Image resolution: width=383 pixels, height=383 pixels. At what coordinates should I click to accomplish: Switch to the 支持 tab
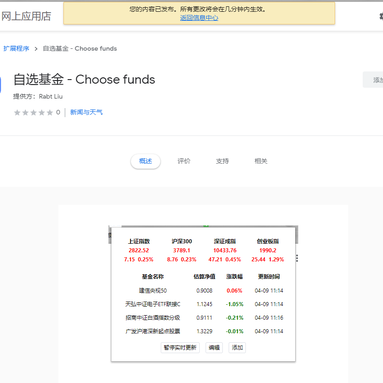click(x=222, y=161)
